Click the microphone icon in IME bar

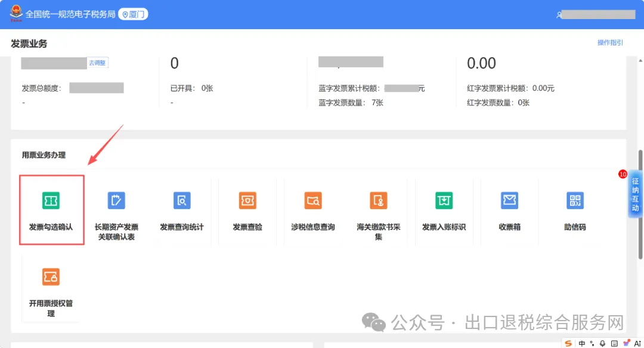click(x=602, y=343)
